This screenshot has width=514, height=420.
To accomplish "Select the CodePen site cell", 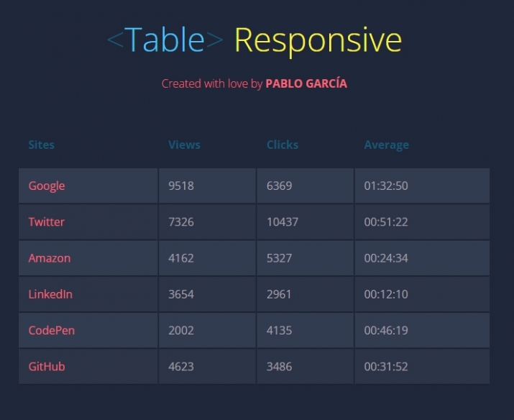I will click(x=88, y=330).
